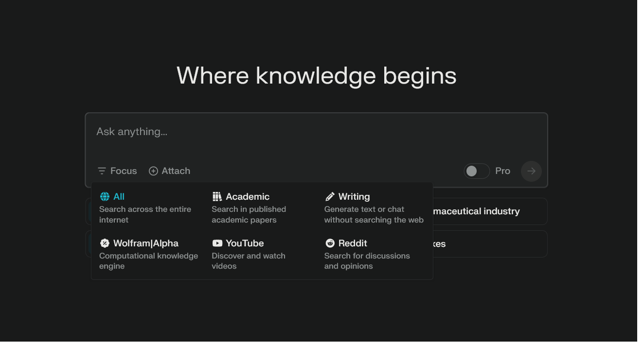Toggle the Pro switch

477,171
